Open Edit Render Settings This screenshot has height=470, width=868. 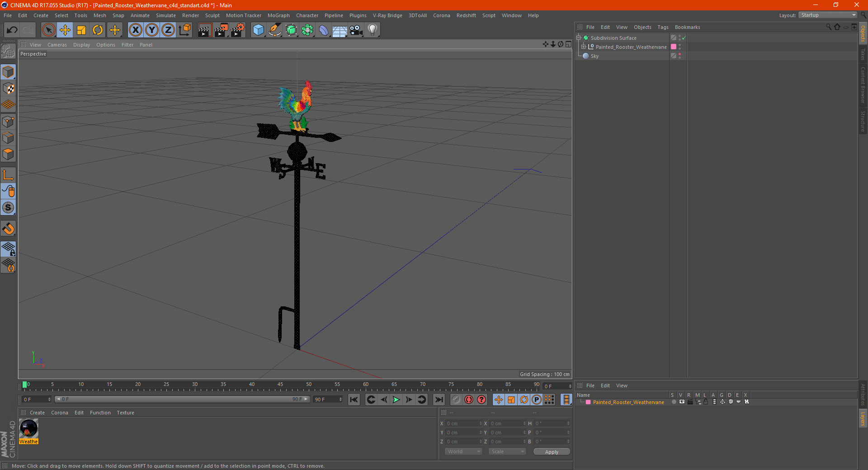(238, 30)
